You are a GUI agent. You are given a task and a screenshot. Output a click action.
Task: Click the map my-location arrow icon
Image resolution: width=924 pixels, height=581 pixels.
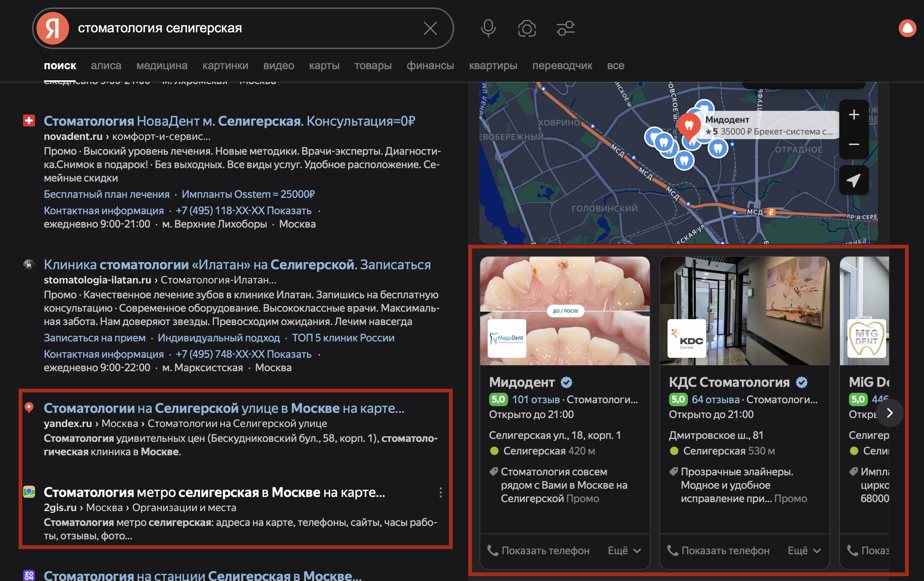coord(853,180)
